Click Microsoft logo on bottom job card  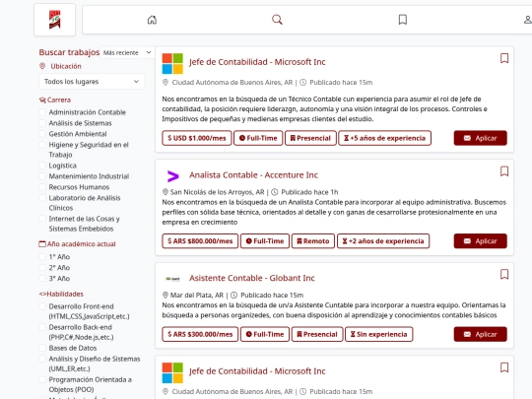pyautogui.click(x=172, y=372)
